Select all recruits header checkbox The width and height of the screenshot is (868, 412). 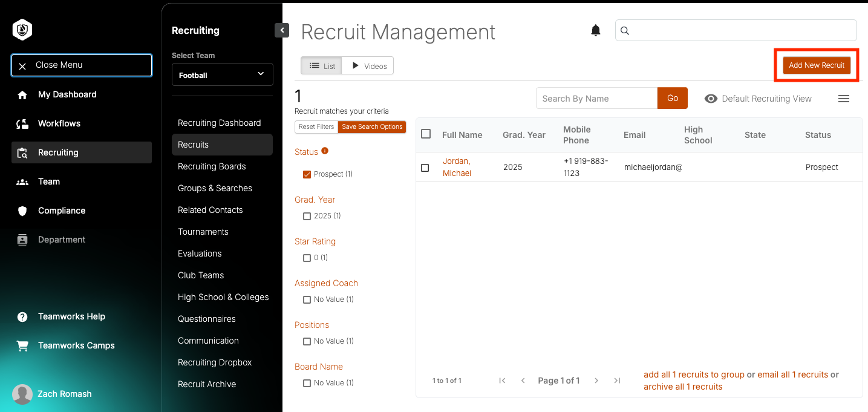426,134
